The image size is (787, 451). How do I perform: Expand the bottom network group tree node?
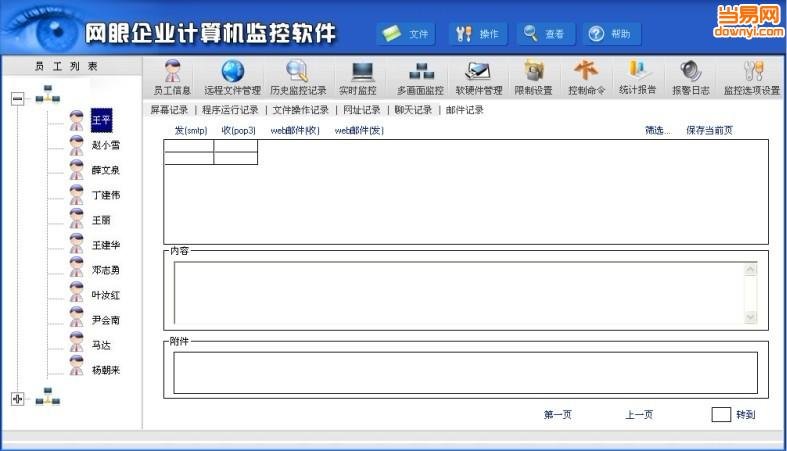point(18,399)
